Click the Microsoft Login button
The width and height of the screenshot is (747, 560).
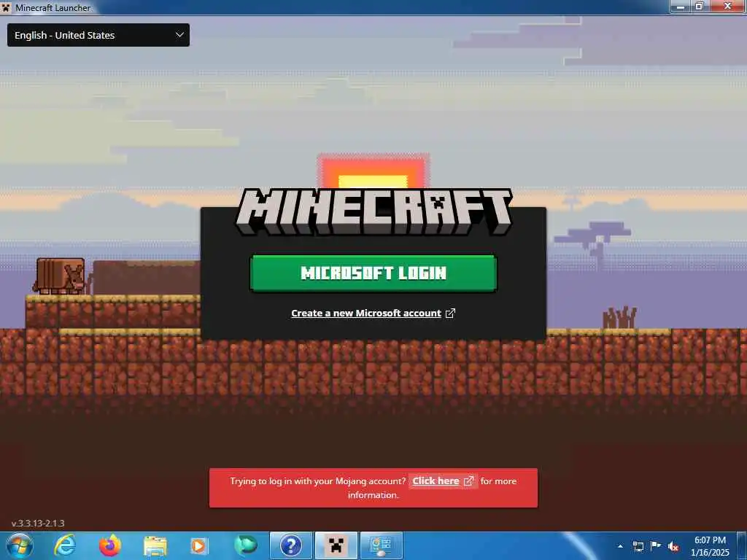[x=373, y=273]
